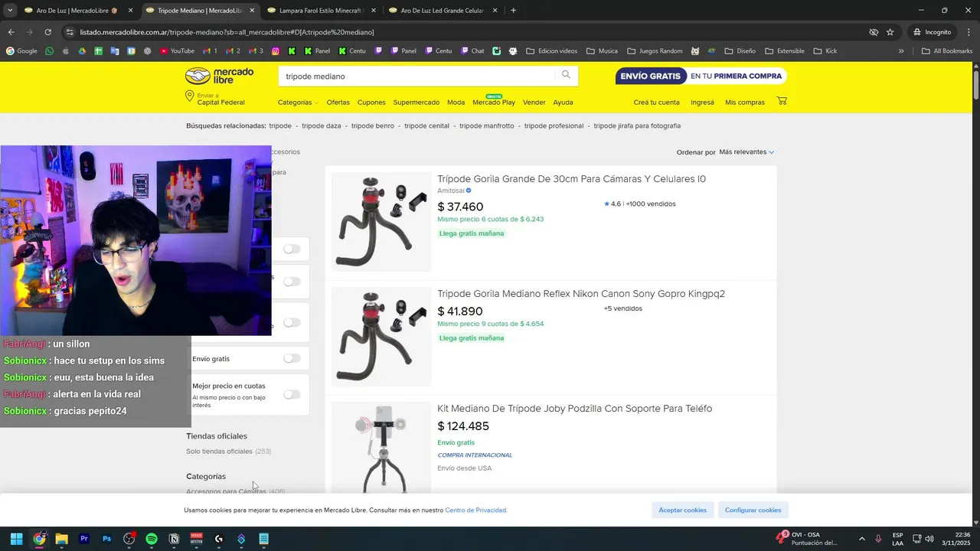Image resolution: width=980 pixels, height=551 pixels.
Task: Click the Vender menu item
Action: pos(534,102)
